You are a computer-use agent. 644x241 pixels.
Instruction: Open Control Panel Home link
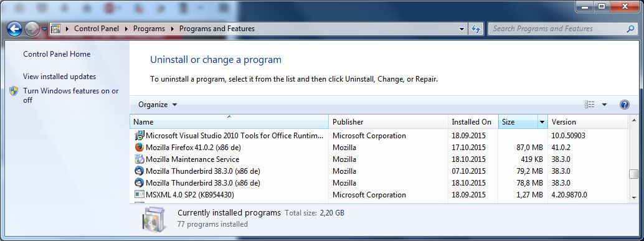(57, 54)
